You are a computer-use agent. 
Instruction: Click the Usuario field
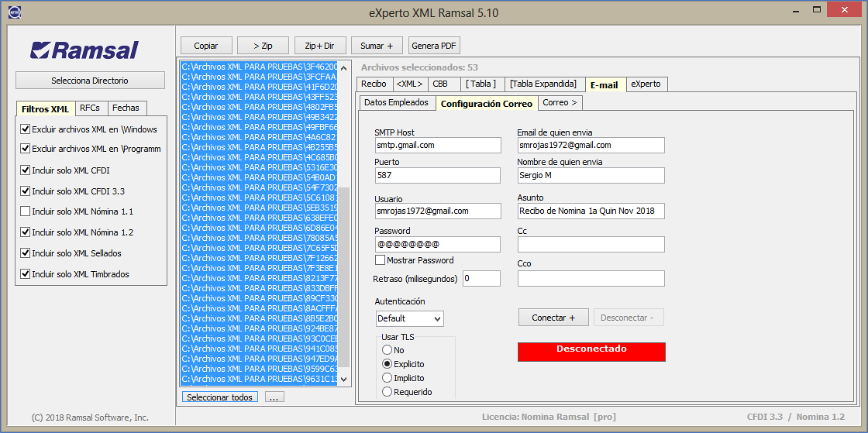click(x=437, y=211)
